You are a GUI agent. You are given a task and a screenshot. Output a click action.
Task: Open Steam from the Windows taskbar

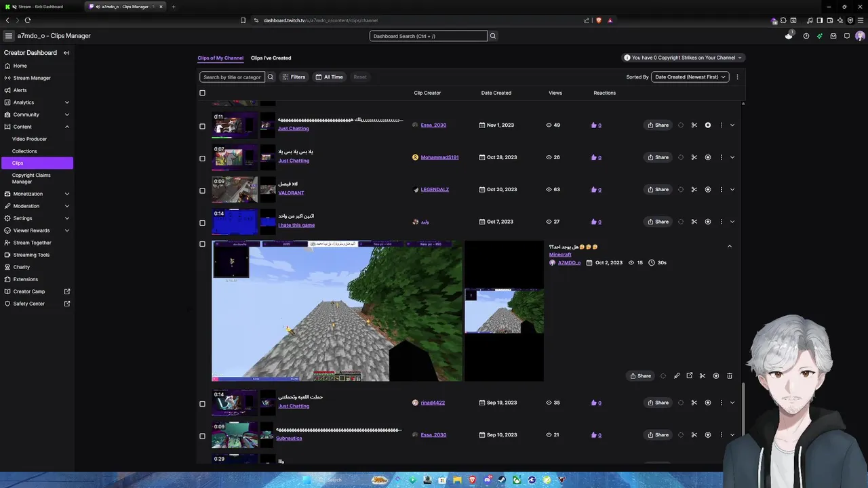click(502, 480)
